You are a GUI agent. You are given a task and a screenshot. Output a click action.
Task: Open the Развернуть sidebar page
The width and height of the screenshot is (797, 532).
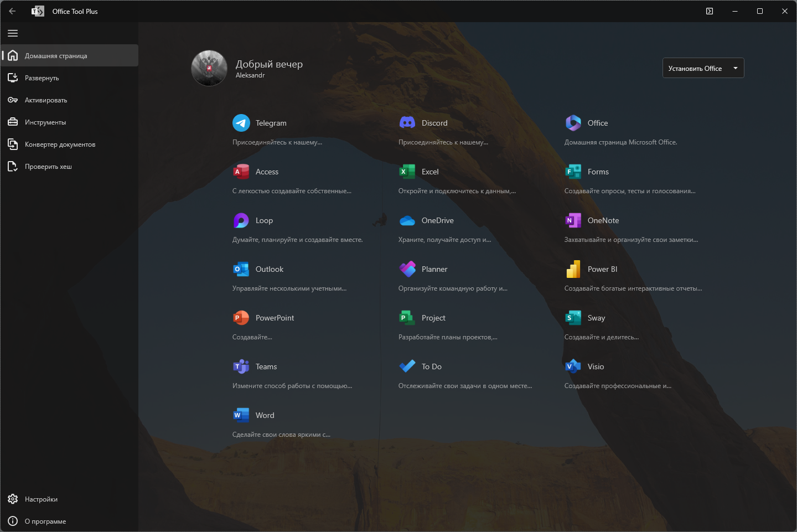tap(42, 78)
